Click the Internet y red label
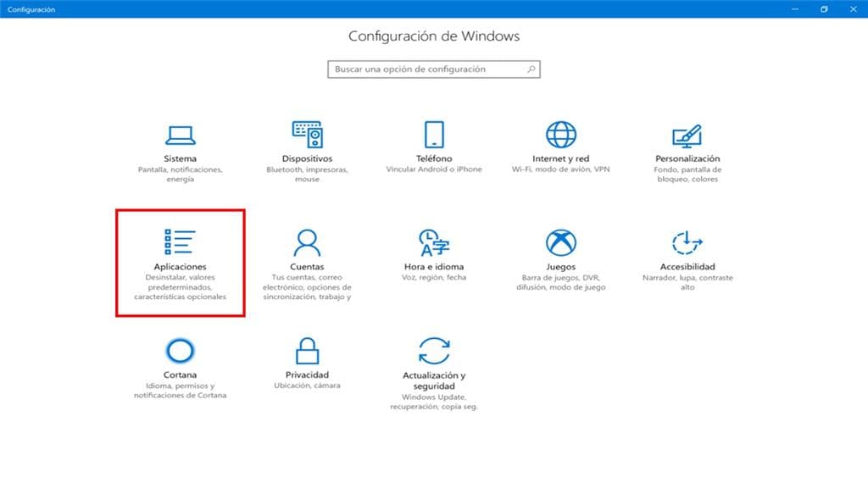 pyautogui.click(x=560, y=158)
